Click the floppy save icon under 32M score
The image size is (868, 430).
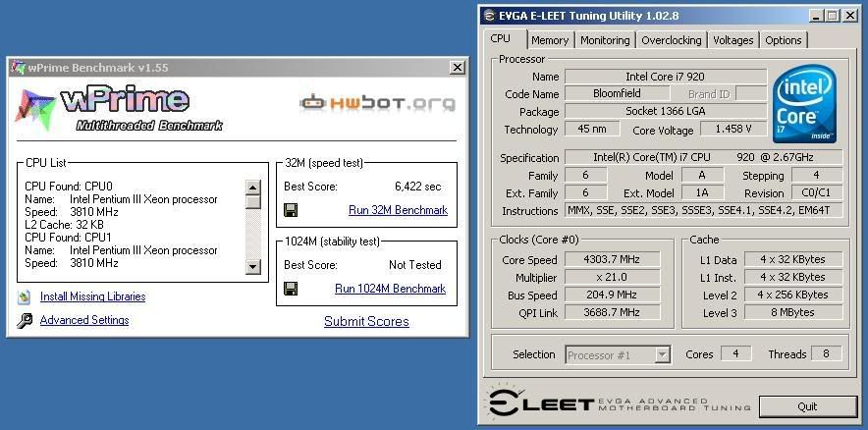291,210
